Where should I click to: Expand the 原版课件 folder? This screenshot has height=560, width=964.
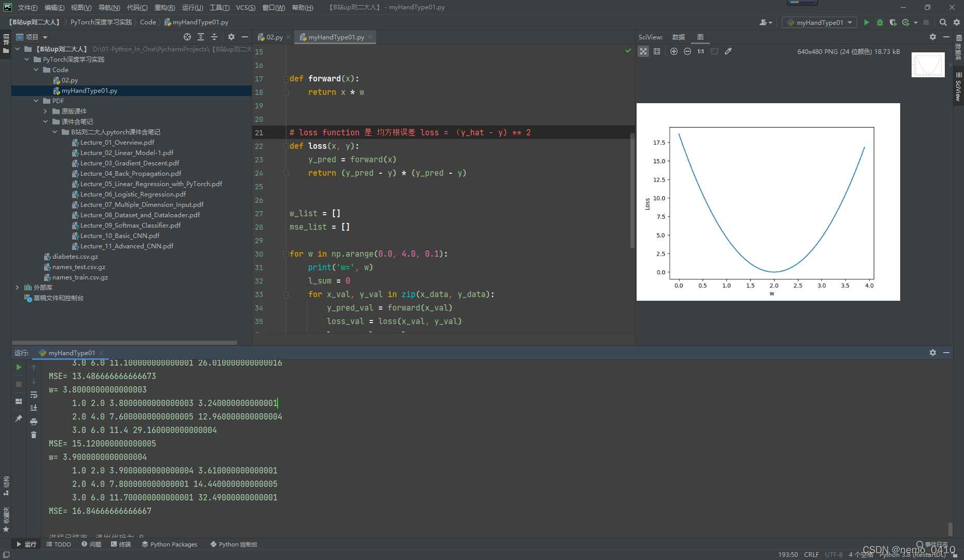(x=46, y=111)
